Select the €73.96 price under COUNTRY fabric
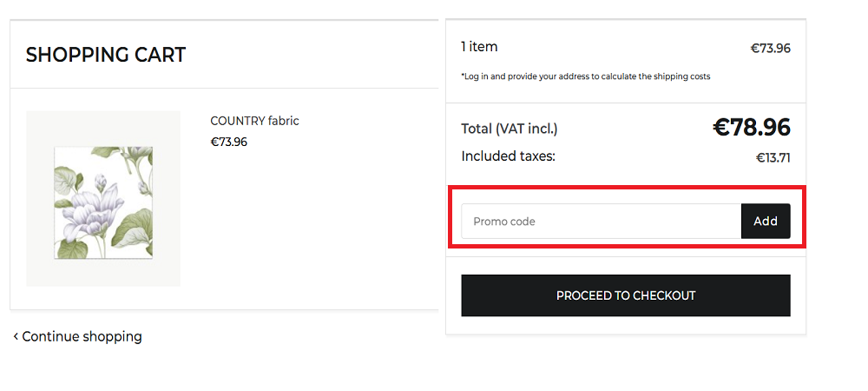This screenshot has width=868, height=391. [228, 142]
